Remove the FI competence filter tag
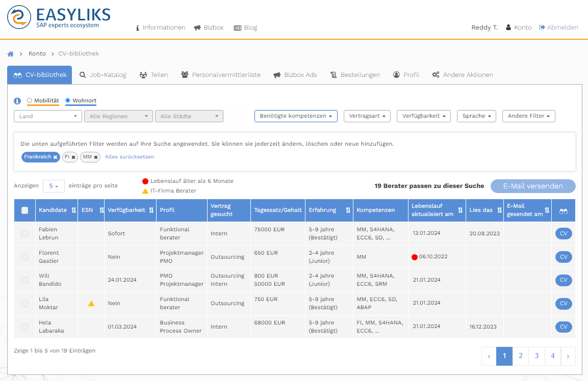 point(73,157)
